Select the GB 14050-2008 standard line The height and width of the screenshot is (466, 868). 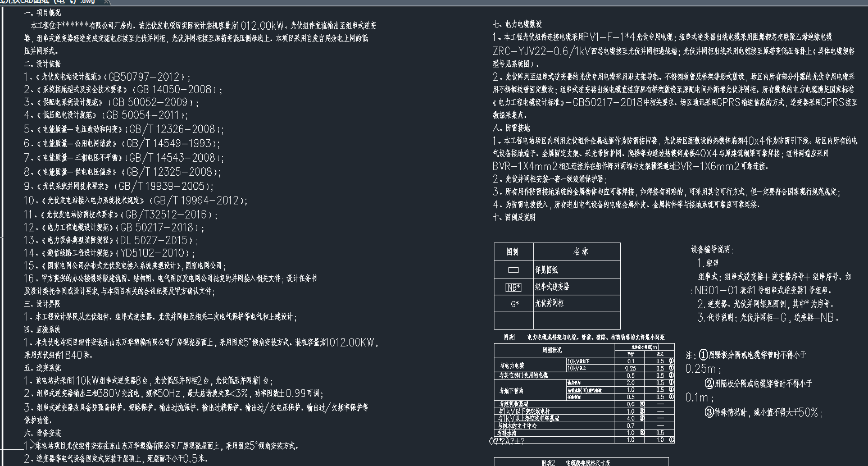[123, 90]
